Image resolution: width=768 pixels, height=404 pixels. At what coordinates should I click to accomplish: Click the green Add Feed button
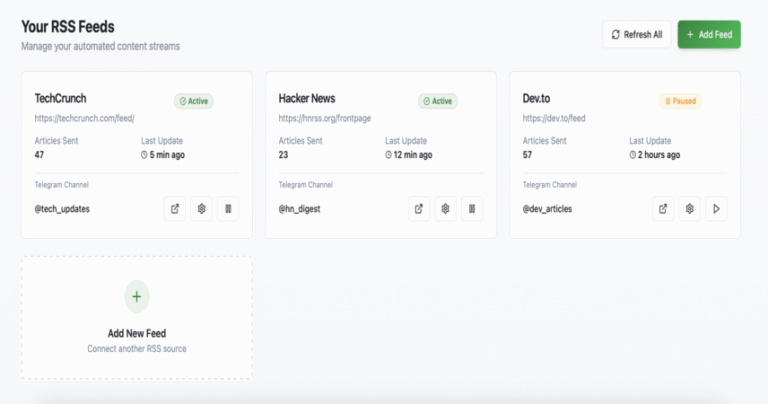click(x=709, y=34)
